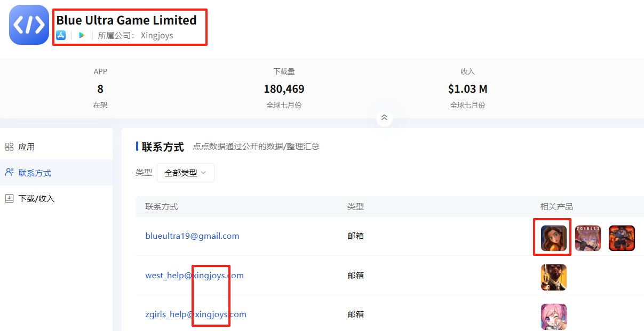Screen dimensions: 644x331
Task: Click the blue code-bracket publisher logo
Action: [29, 25]
